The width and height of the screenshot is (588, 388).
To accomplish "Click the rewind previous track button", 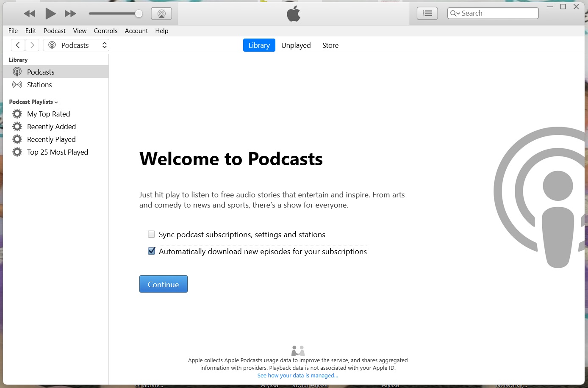I will (x=30, y=14).
